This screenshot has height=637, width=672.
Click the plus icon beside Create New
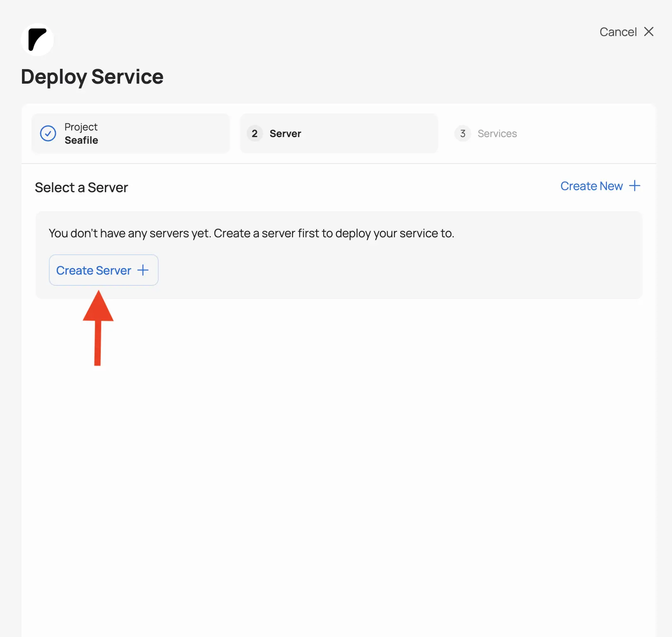click(634, 186)
